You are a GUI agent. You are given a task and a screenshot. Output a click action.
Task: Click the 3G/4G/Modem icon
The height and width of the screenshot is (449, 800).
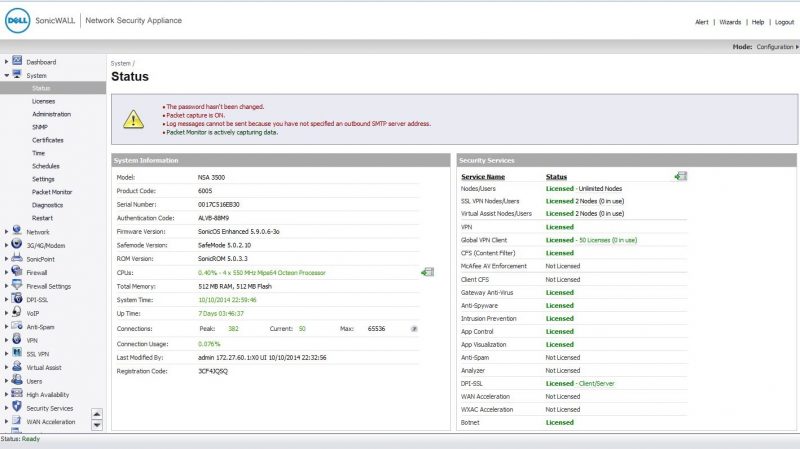[x=17, y=244]
